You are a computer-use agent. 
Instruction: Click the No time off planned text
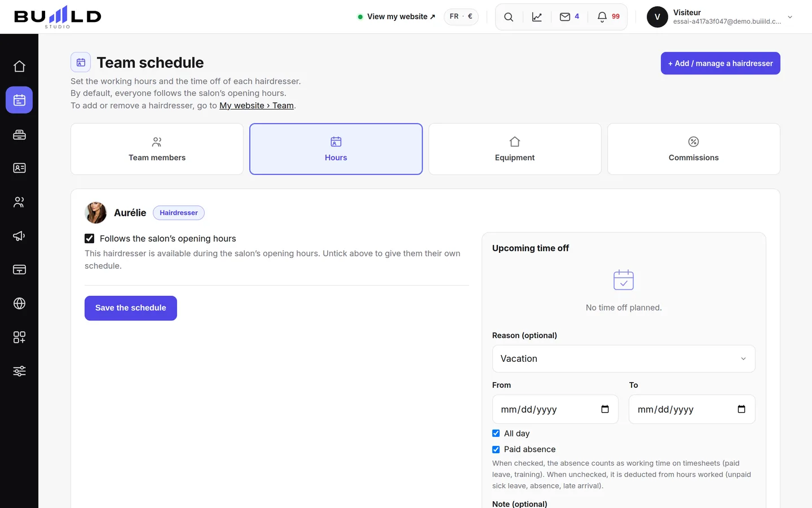pos(624,308)
